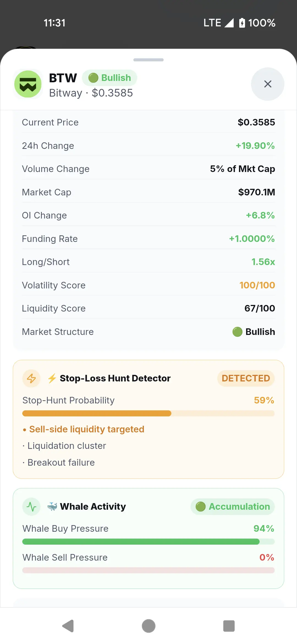The width and height of the screenshot is (297, 644).
Task: Tap the Whale Sell Pressure bar
Action: 148,570
